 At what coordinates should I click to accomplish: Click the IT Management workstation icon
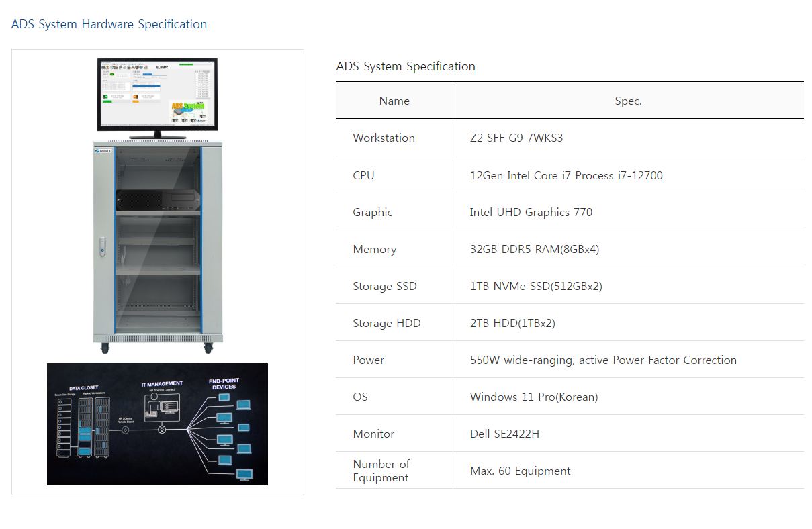tap(161, 407)
